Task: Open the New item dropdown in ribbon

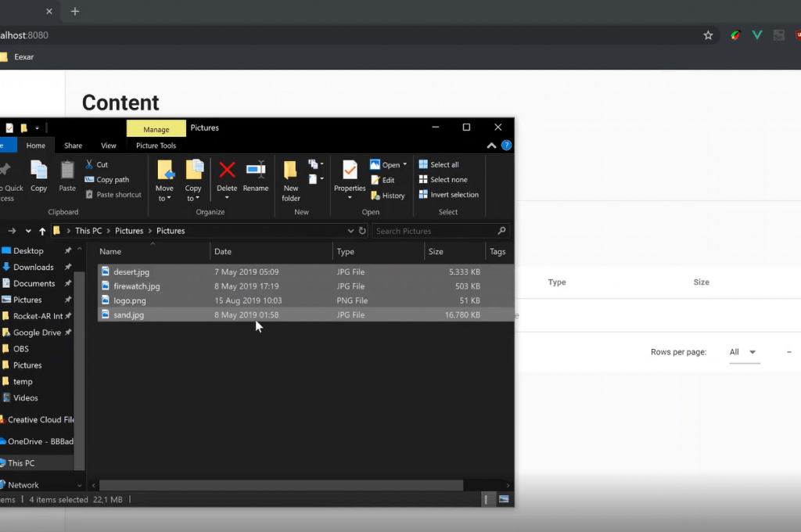Action: pyautogui.click(x=316, y=164)
